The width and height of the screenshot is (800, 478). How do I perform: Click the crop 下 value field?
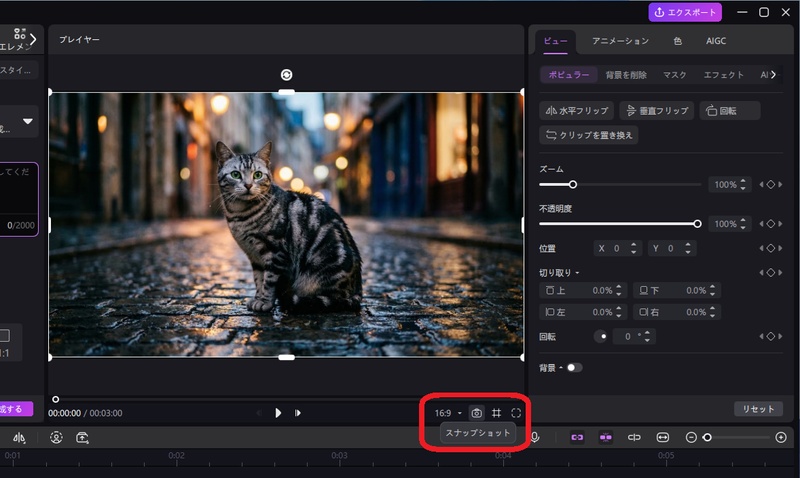pyautogui.click(x=677, y=290)
